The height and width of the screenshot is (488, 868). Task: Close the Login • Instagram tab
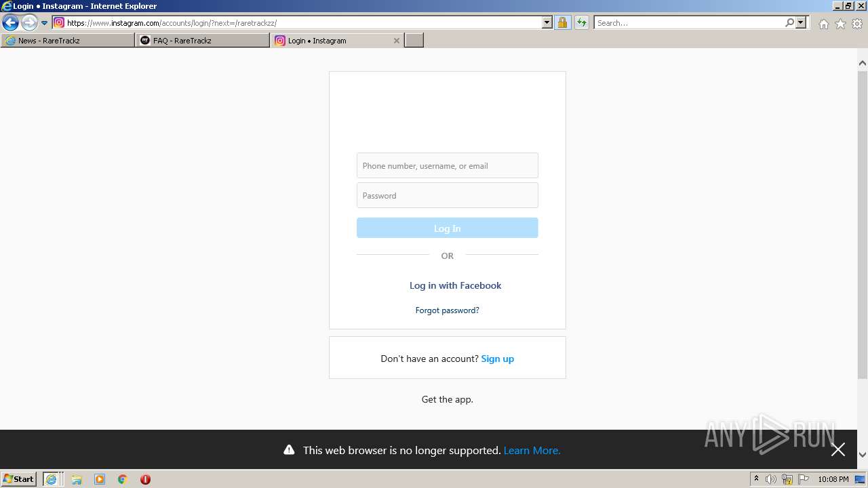[x=397, y=41]
